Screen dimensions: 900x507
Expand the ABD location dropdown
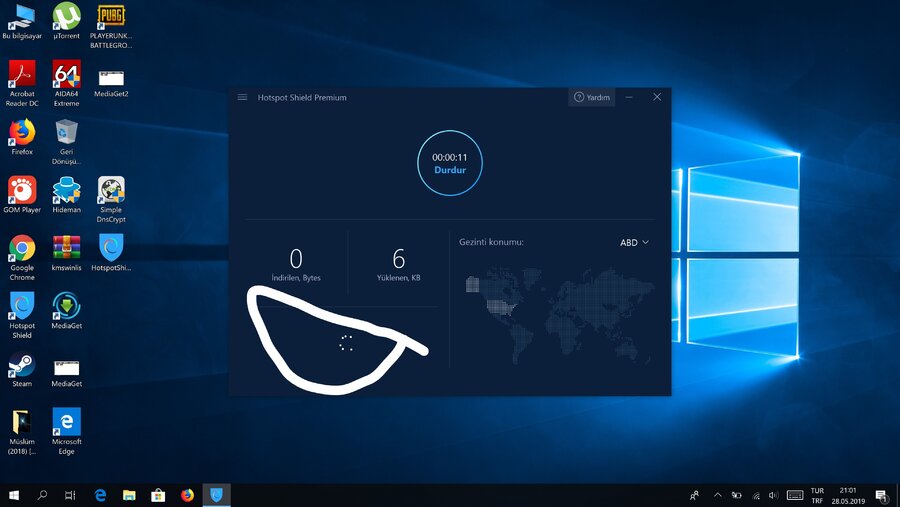[x=634, y=242]
